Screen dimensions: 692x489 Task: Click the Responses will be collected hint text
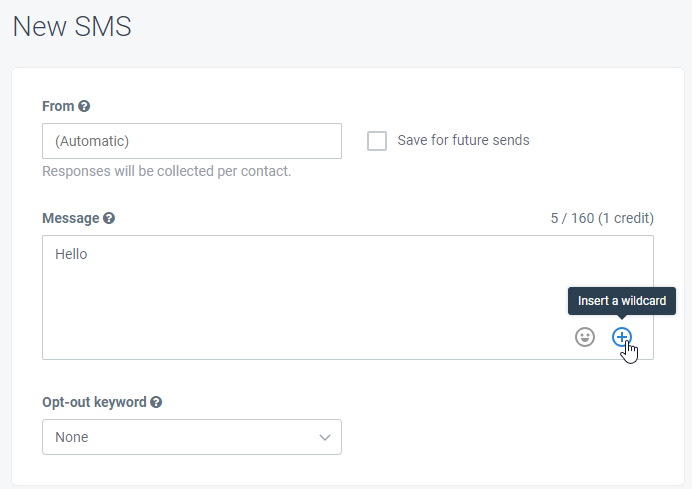tap(167, 171)
